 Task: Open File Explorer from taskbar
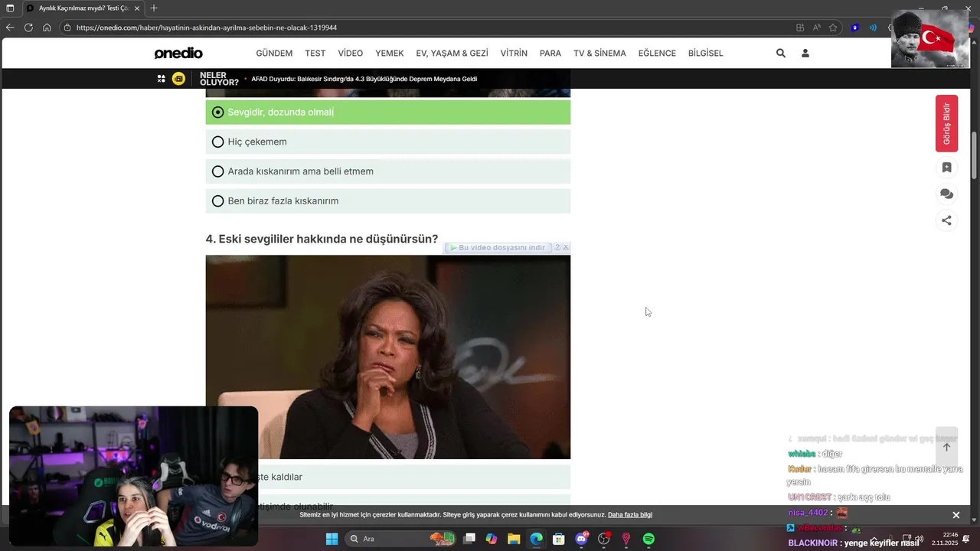point(514,539)
